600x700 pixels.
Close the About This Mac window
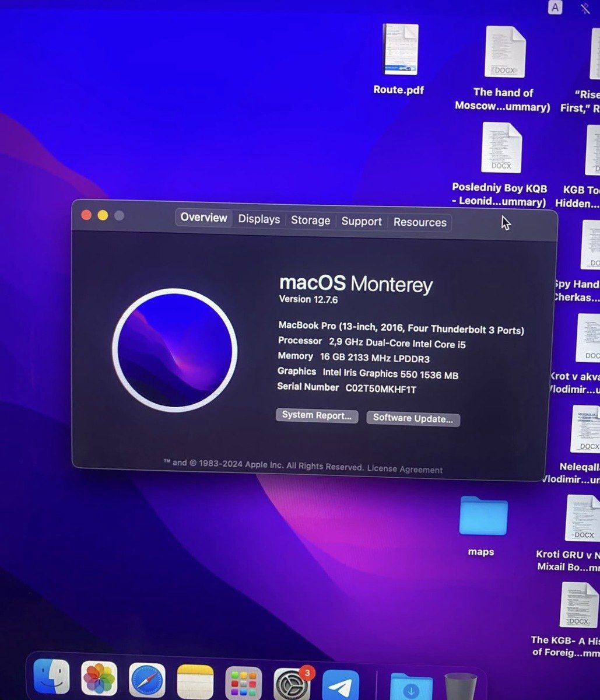86,215
